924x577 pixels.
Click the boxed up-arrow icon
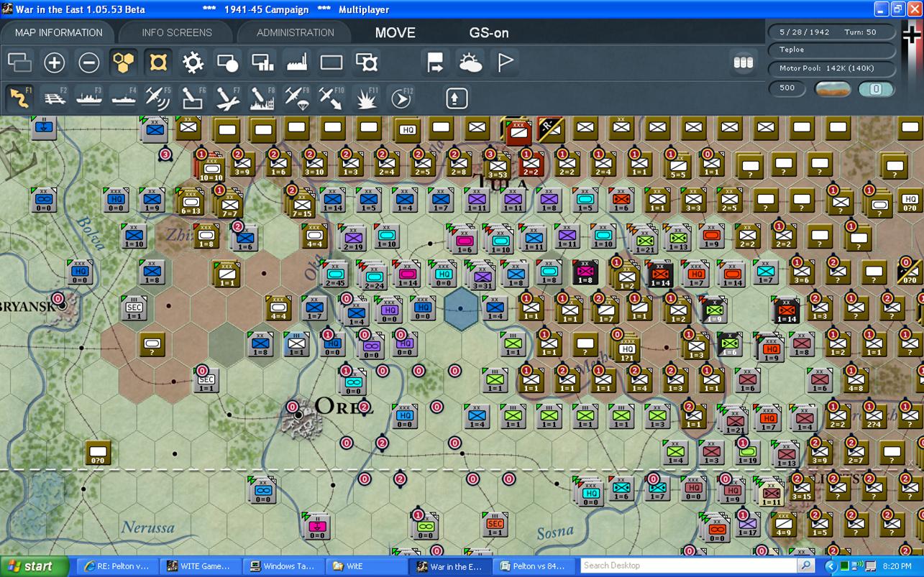[x=457, y=98]
